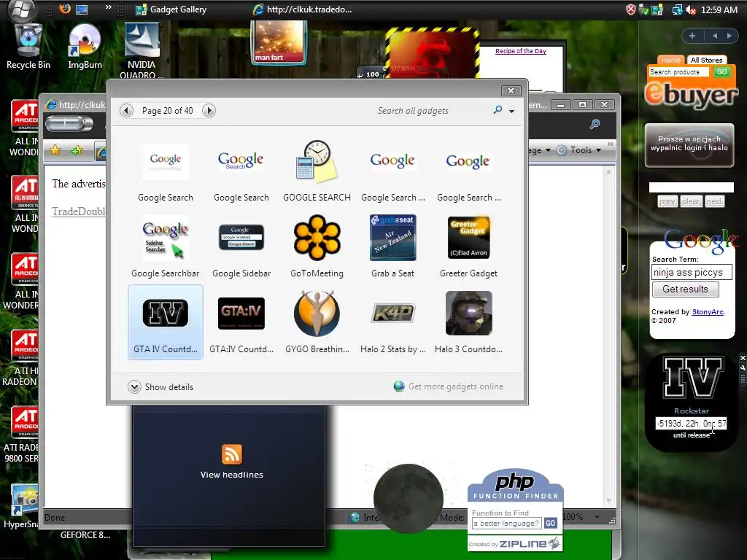Select the GTA IV Countdown gadget
This screenshot has height=560, width=747.
click(166, 322)
